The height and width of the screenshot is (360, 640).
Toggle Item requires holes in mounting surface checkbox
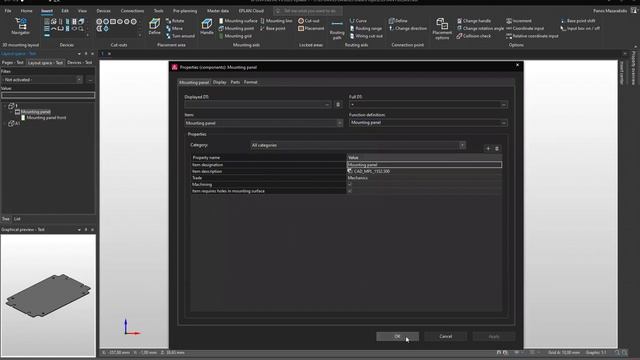coord(350,191)
